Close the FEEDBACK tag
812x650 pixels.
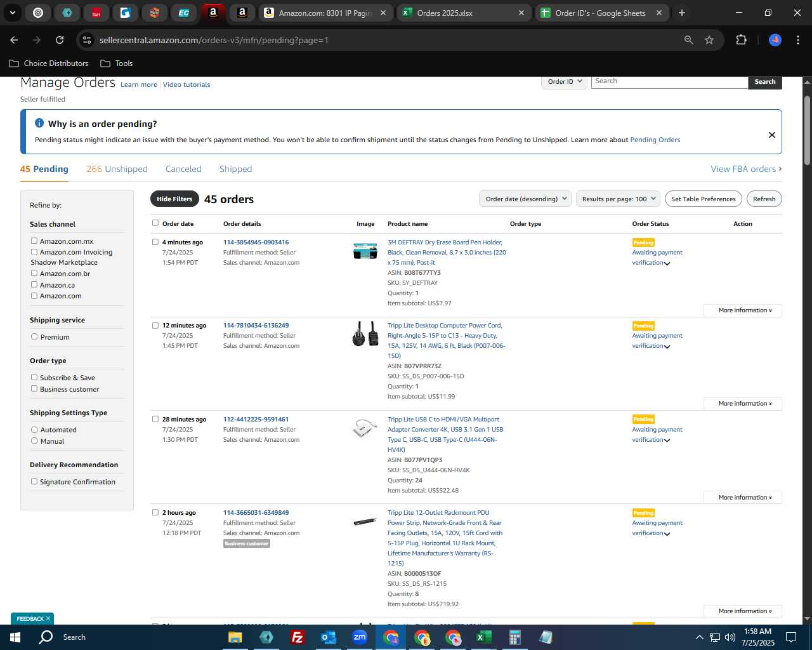pyautogui.click(x=48, y=618)
